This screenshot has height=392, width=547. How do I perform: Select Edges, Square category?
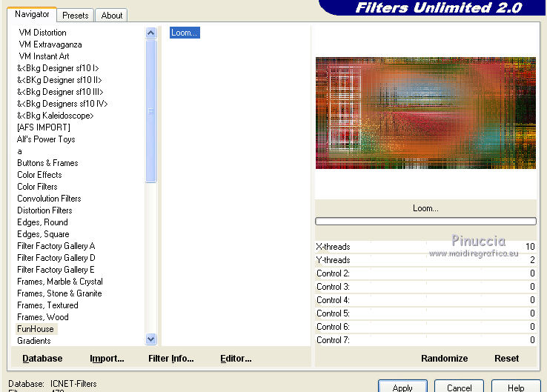43,234
